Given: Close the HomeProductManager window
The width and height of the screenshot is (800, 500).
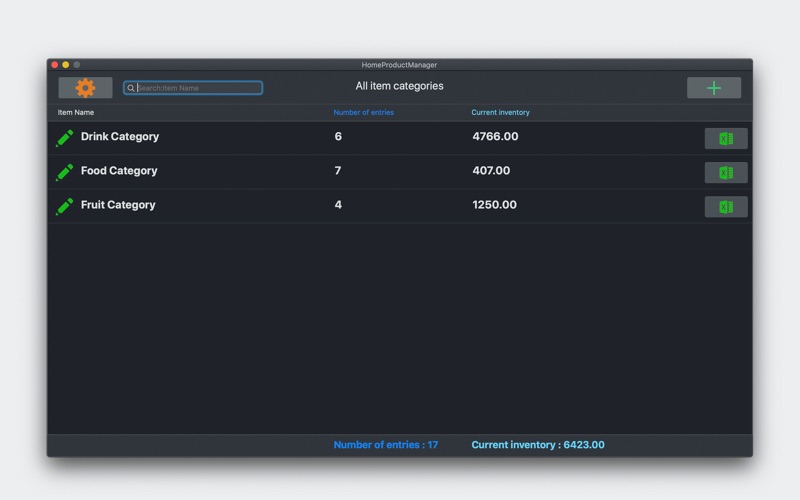Looking at the screenshot, I should coord(55,65).
